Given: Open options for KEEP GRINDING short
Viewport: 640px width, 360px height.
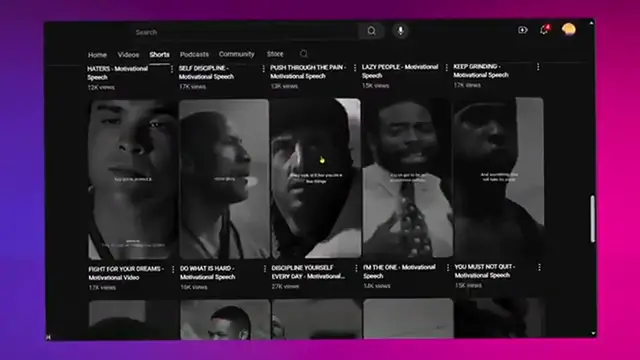Looking at the screenshot, I should click(x=538, y=67).
